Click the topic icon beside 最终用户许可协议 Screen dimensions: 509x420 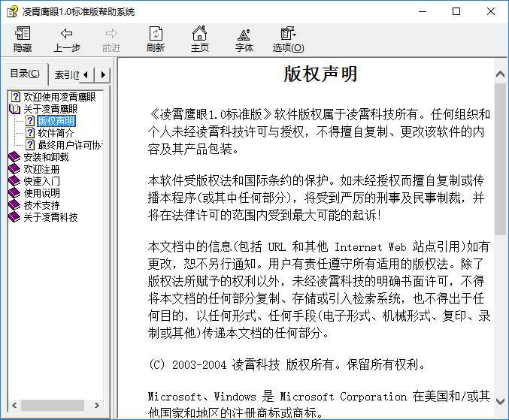pyautogui.click(x=30, y=145)
